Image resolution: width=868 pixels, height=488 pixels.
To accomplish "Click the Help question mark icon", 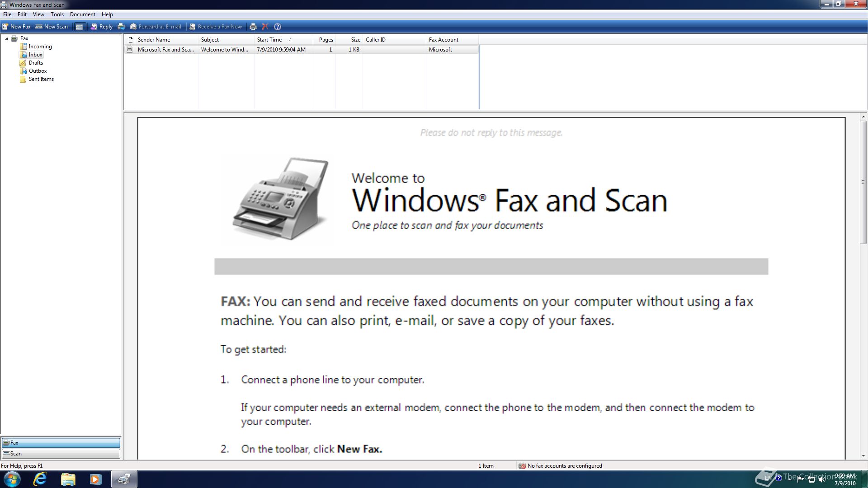I will click(278, 27).
